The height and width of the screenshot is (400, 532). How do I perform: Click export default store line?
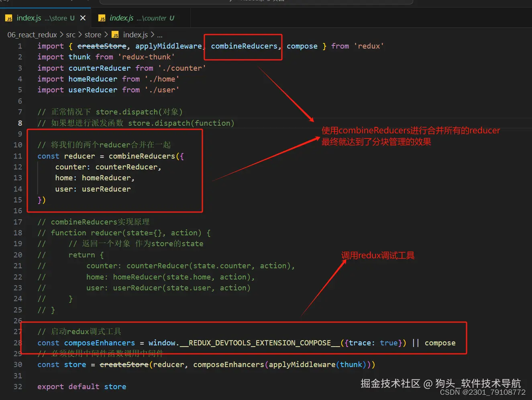pyautogui.click(x=82, y=387)
